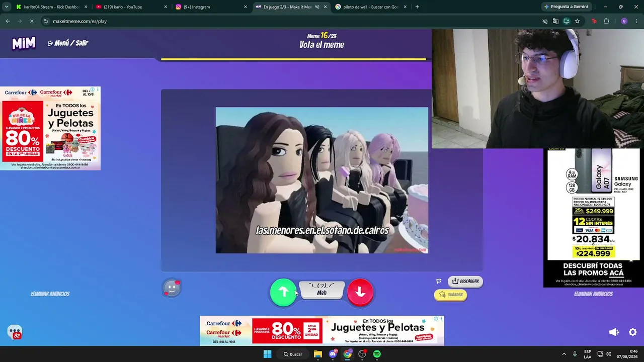Open OBS Studio from the taskbar
Image resolution: width=644 pixels, height=362 pixels.
click(362, 354)
